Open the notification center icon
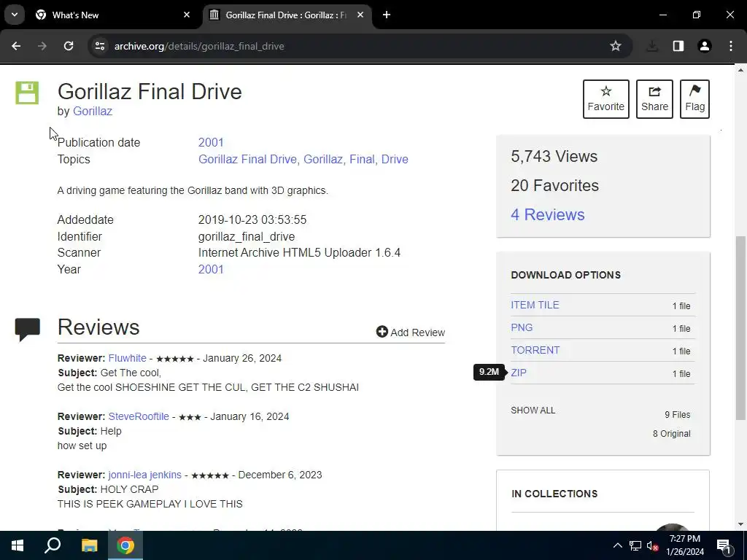The image size is (747, 560). [723, 545]
